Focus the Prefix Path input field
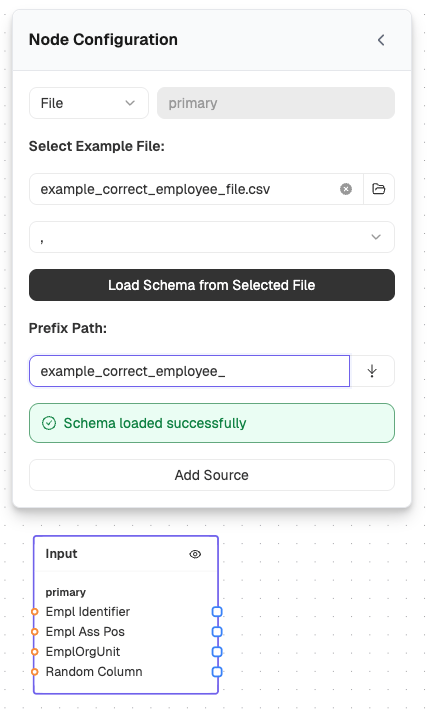 coord(190,371)
